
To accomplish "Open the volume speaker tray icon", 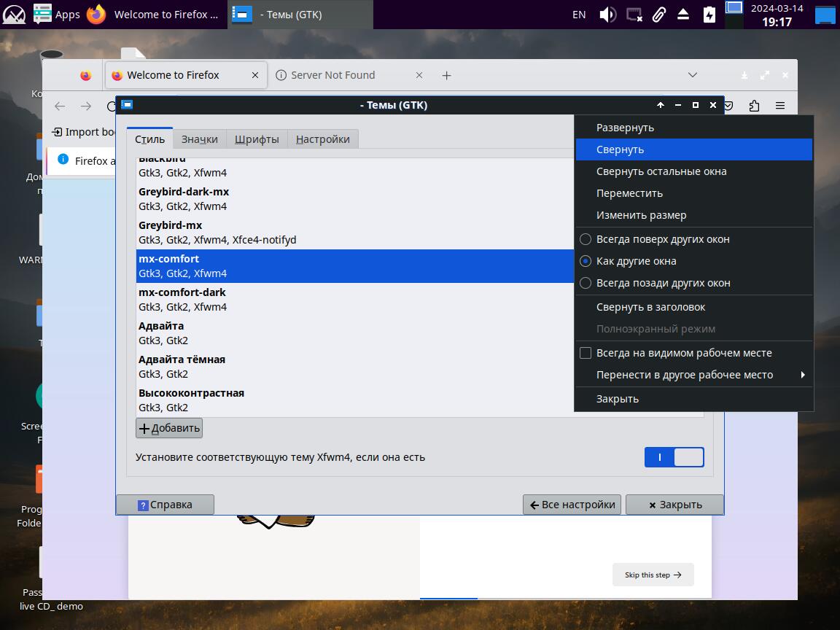I will (607, 15).
